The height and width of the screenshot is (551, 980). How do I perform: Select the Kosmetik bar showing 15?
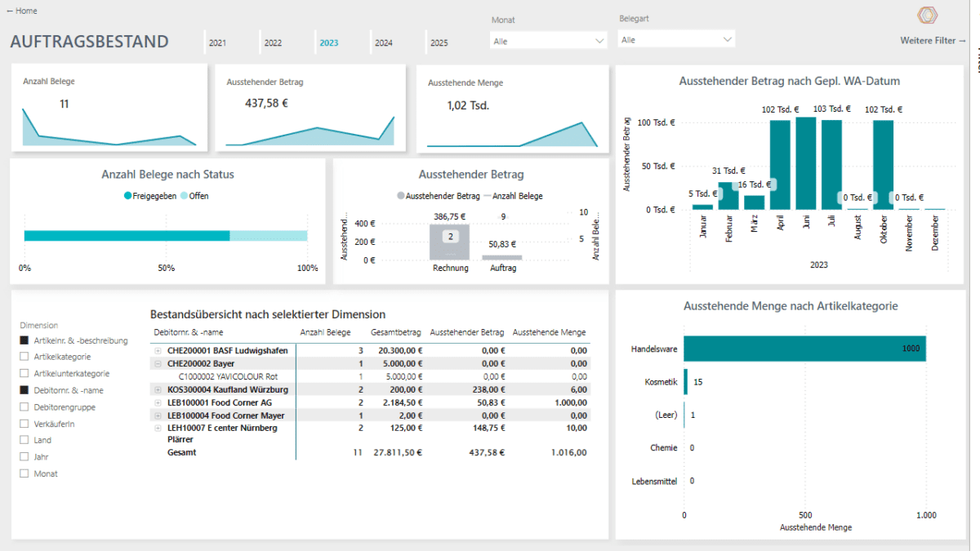coord(686,382)
